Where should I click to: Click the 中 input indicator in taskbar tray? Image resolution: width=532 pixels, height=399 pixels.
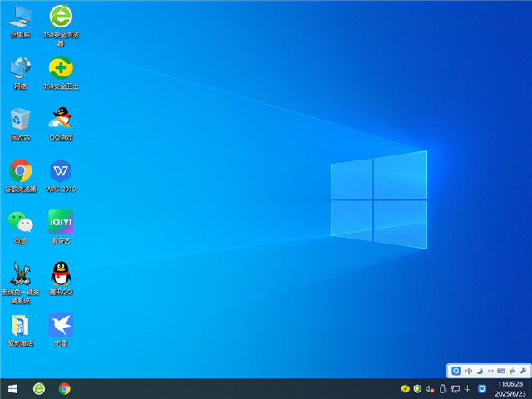point(467,389)
